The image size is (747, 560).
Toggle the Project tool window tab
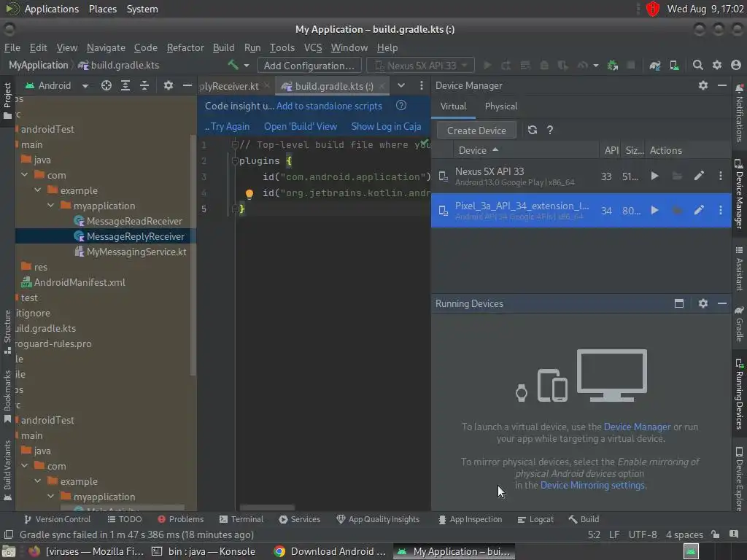(x=7, y=101)
